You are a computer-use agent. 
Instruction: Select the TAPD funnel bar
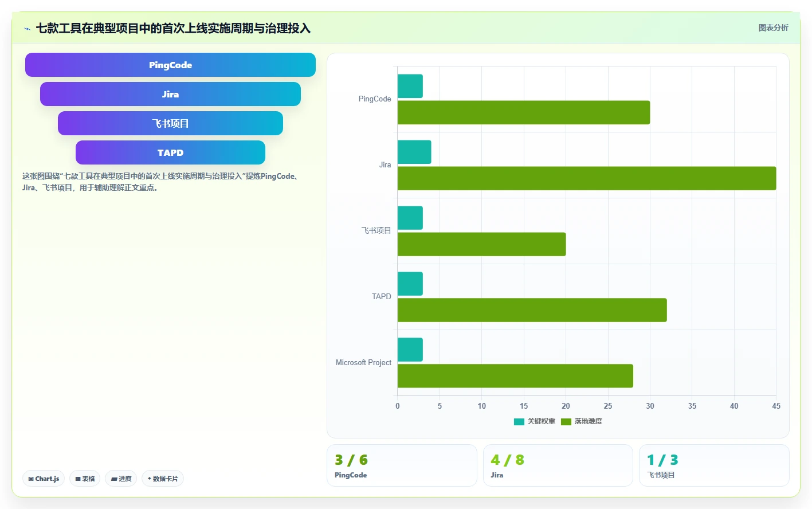coord(170,152)
